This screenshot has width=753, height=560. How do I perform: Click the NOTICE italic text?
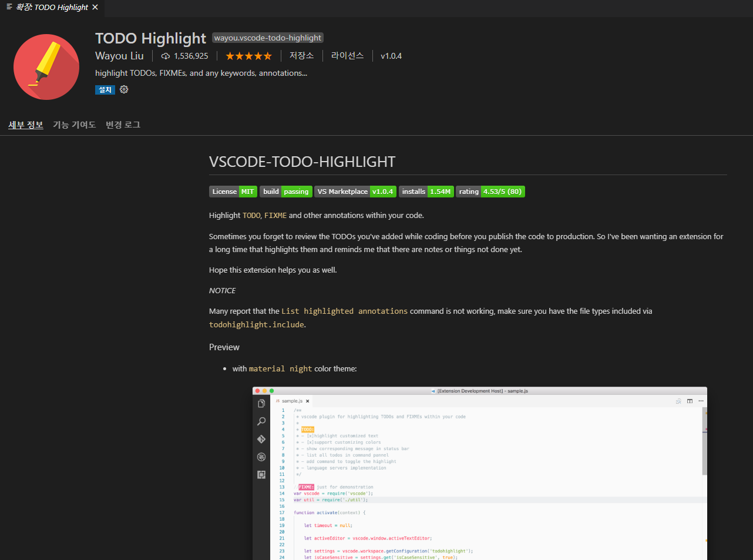[222, 291]
